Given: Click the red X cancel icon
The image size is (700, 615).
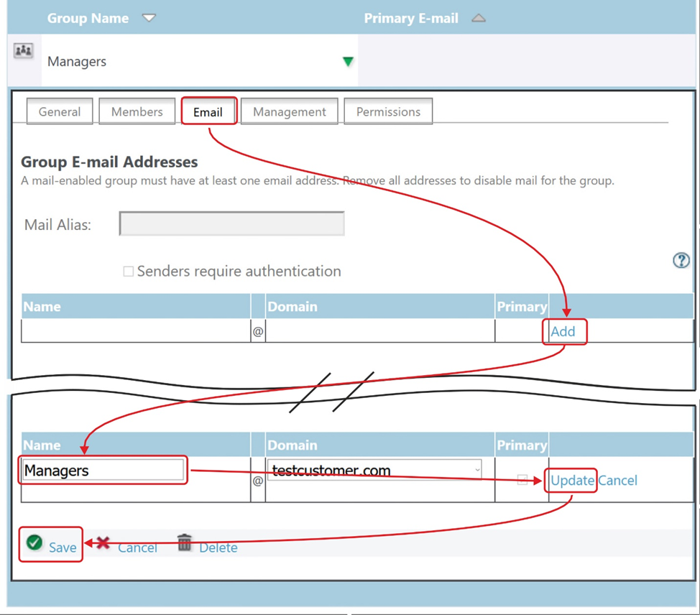Looking at the screenshot, I should tap(103, 543).
